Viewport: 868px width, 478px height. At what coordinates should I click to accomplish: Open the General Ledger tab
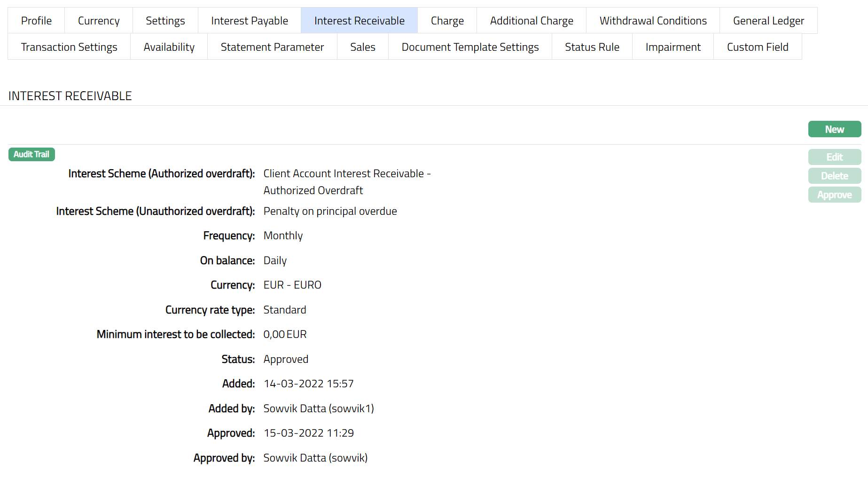pos(768,21)
